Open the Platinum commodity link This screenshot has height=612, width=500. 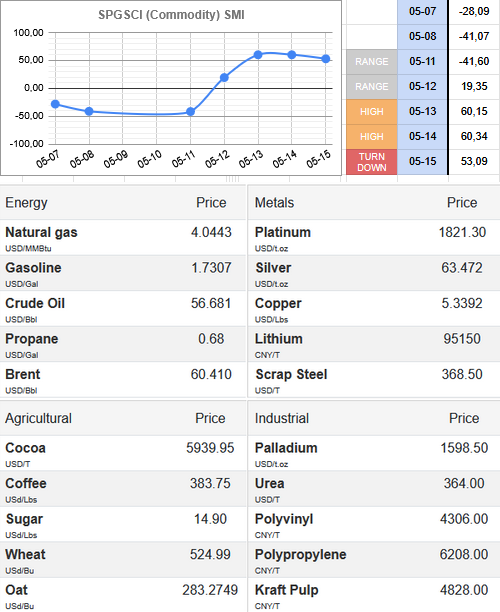(283, 232)
